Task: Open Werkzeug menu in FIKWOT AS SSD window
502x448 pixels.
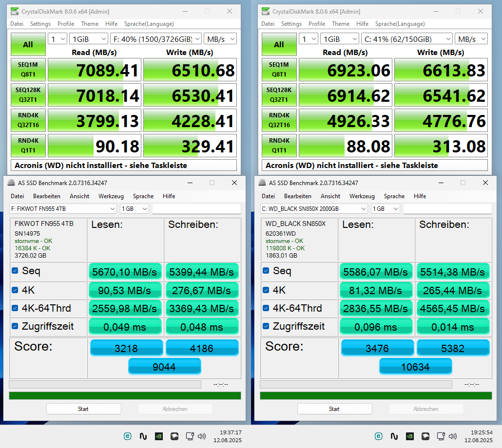Action: coord(111,196)
